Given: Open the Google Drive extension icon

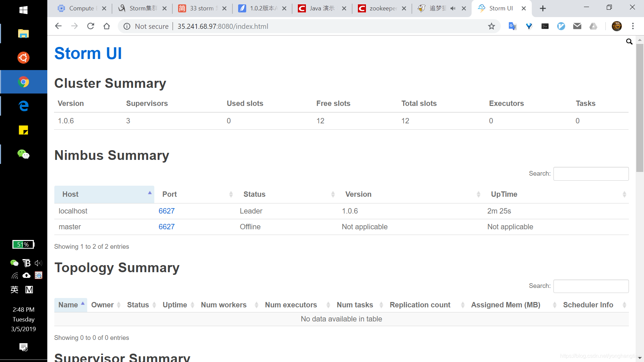Looking at the screenshot, I should tap(593, 26).
